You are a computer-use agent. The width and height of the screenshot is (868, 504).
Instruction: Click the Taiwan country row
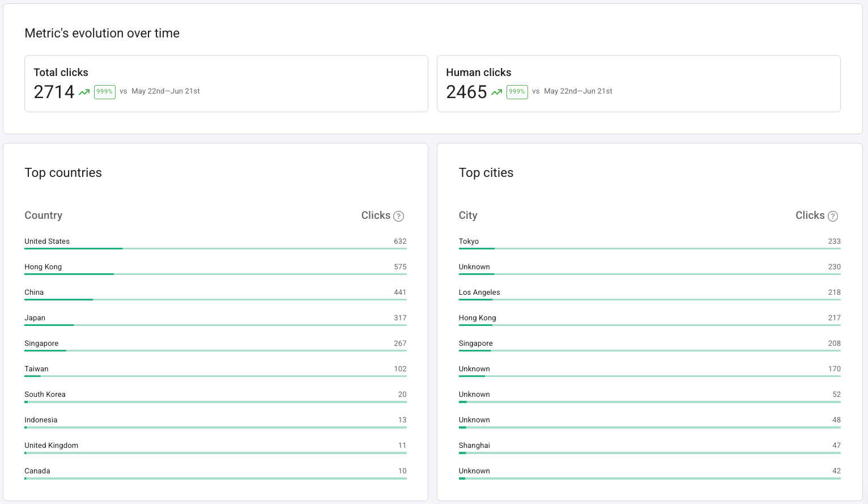pos(215,370)
